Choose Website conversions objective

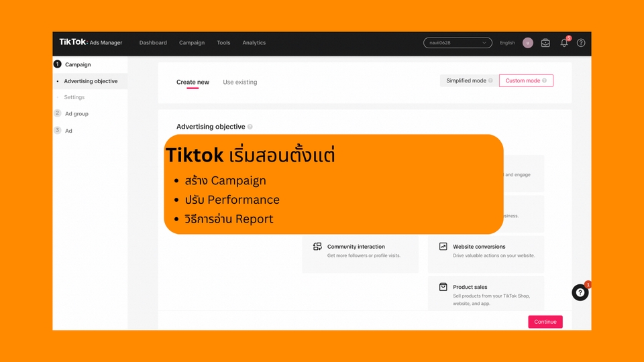click(x=486, y=254)
